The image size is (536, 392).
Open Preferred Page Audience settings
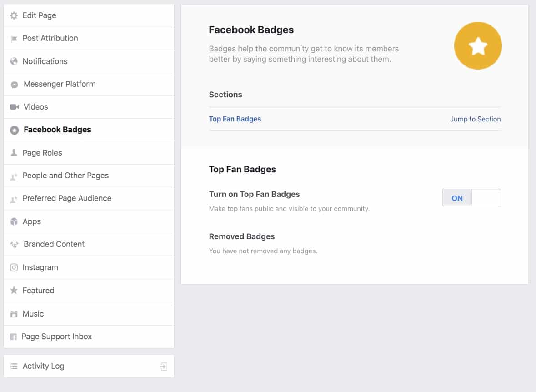(x=89, y=199)
